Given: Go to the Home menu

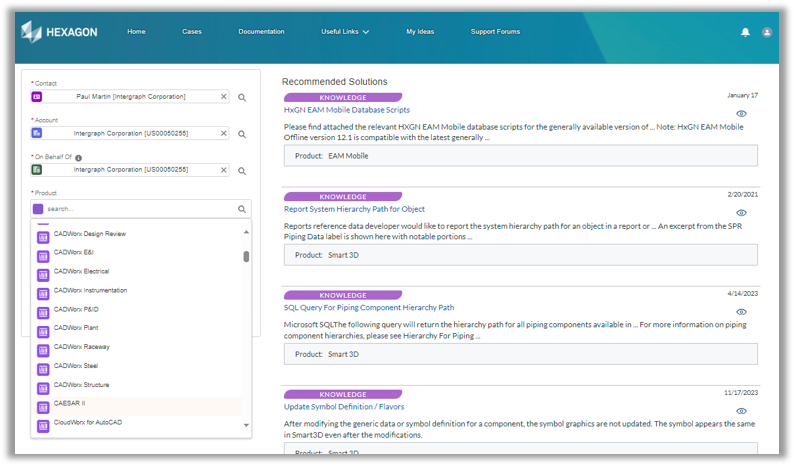Looking at the screenshot, I should (136, 31).
